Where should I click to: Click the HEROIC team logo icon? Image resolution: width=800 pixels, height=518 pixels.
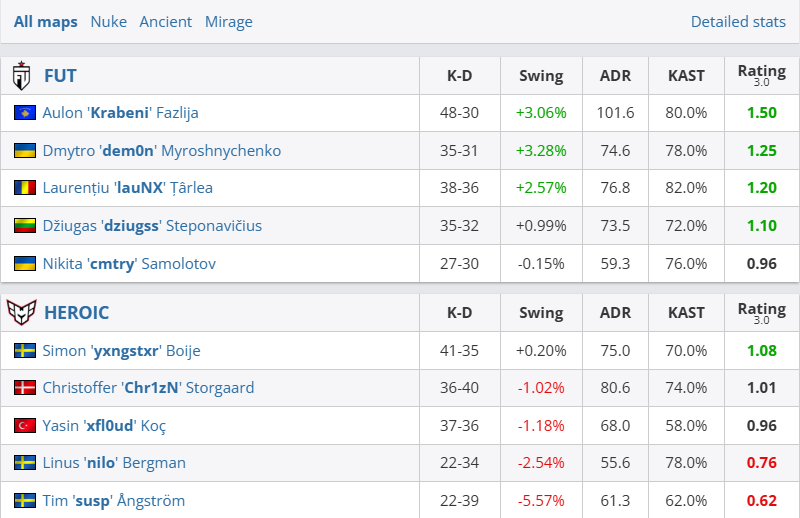[x=21, y=313]
